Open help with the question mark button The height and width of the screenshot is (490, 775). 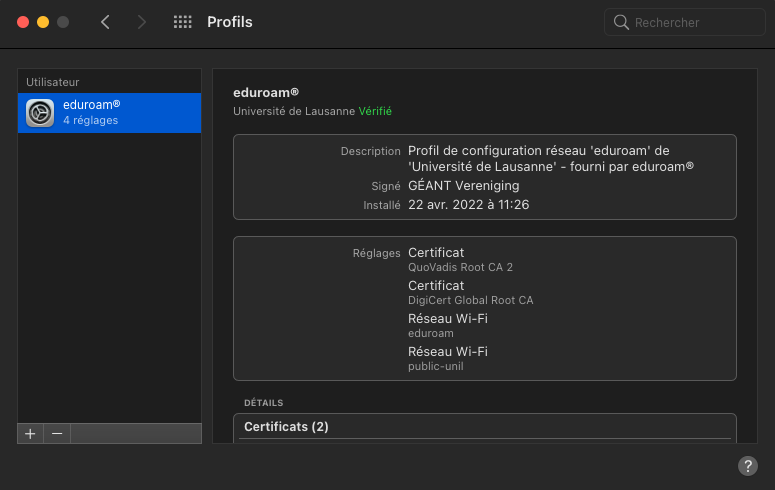pyautogui.click(x=747, y=465)
